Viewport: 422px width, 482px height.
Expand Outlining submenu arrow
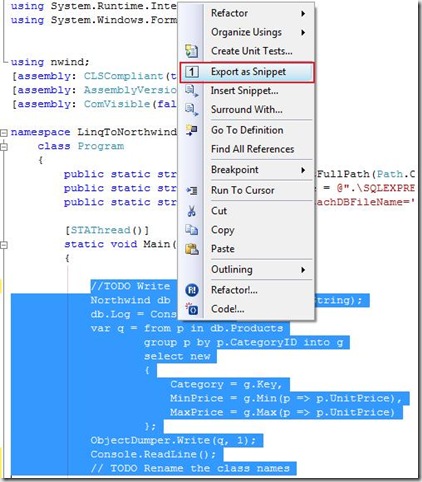(303, 270)
